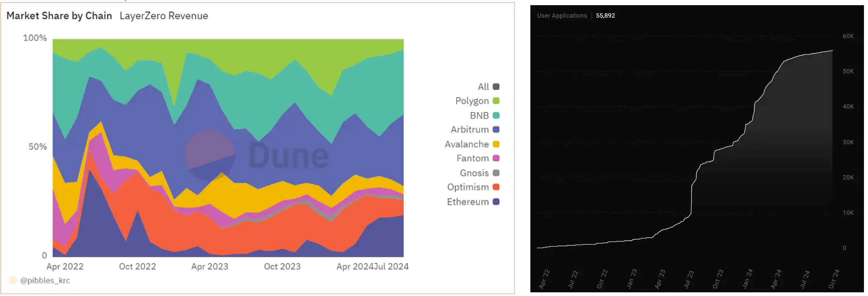
Task: Click the Avalanche yellow legend swatch
Action: (x=496, y=144)
